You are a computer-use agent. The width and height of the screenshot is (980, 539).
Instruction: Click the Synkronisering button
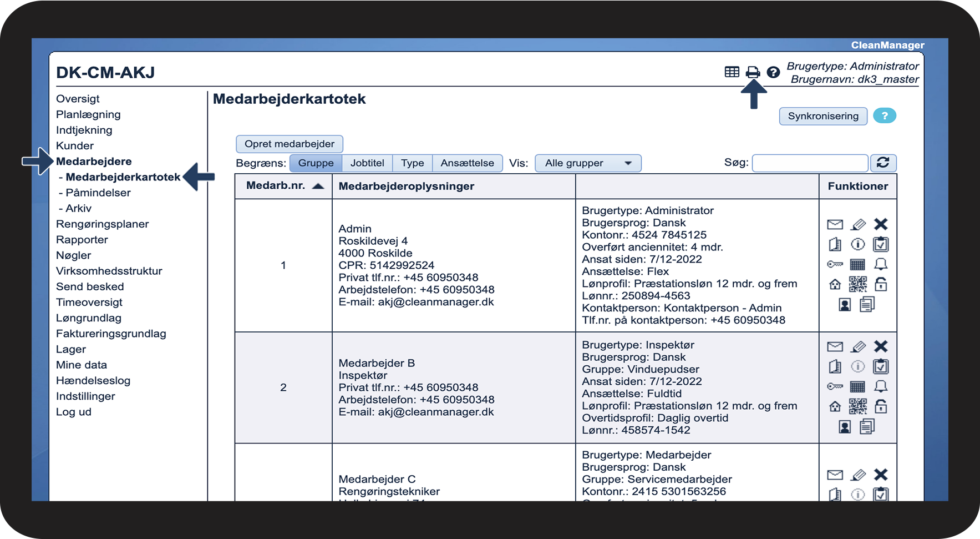(823, 116)
